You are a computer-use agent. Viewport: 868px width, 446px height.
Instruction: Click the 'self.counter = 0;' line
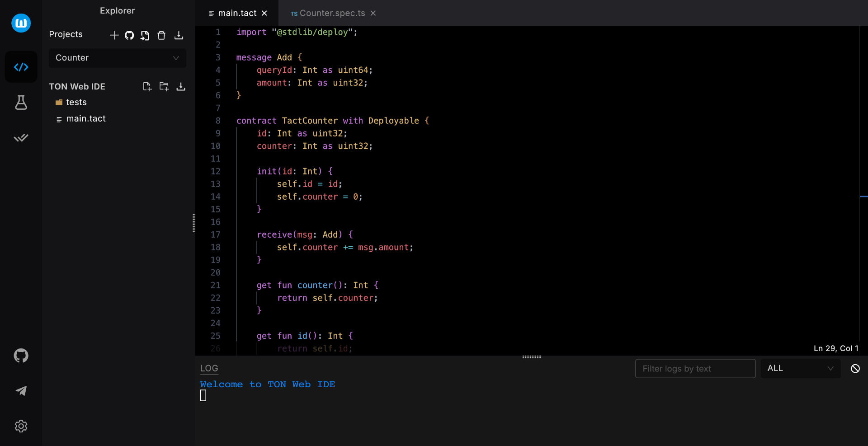320,197
